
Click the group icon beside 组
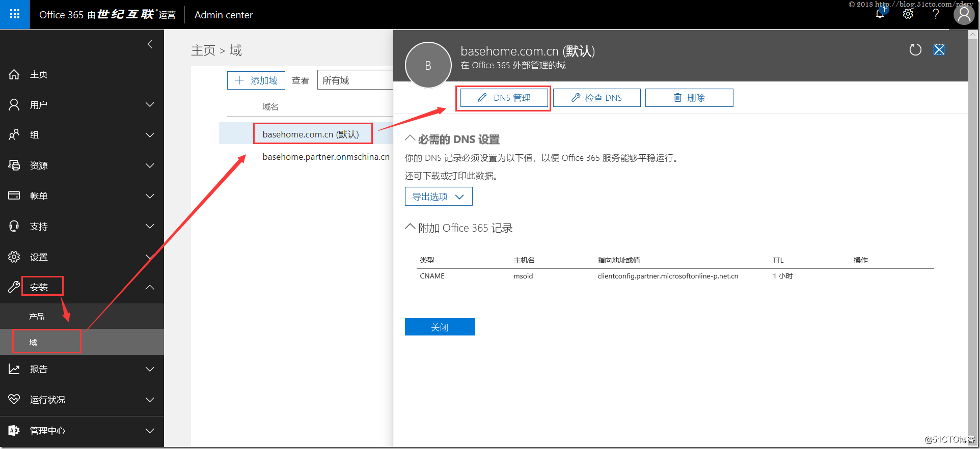tap(14, 135)
